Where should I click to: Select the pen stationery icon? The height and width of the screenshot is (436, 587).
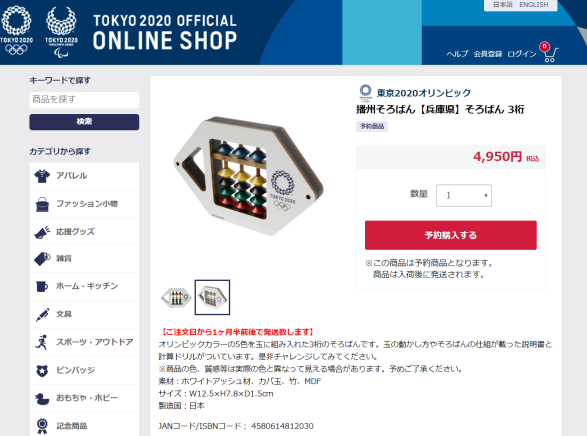click(42, 314)
